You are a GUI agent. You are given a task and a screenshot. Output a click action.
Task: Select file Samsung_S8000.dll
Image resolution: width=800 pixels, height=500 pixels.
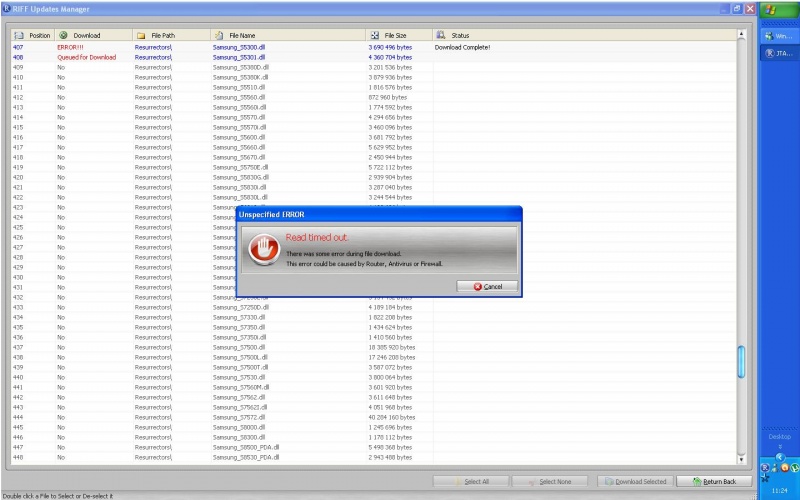239,428
